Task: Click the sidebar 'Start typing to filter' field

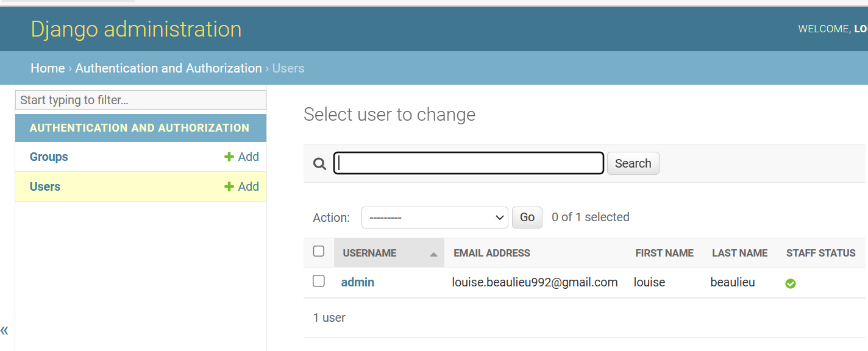Action: [141, 100]
